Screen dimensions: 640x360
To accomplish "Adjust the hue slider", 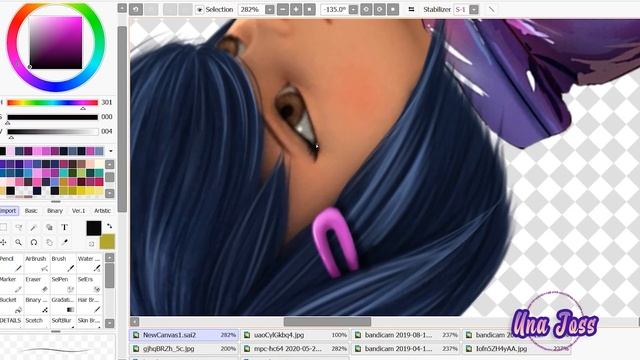I will (53, 102).
